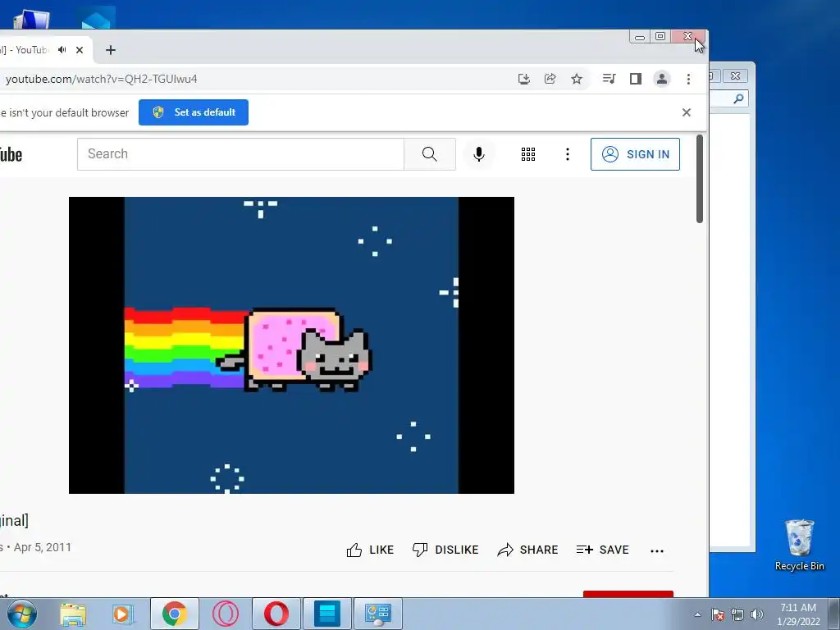840x630 pixels.
Task: Open Windows Media Player taskbar icon
Action: (123, 614)
